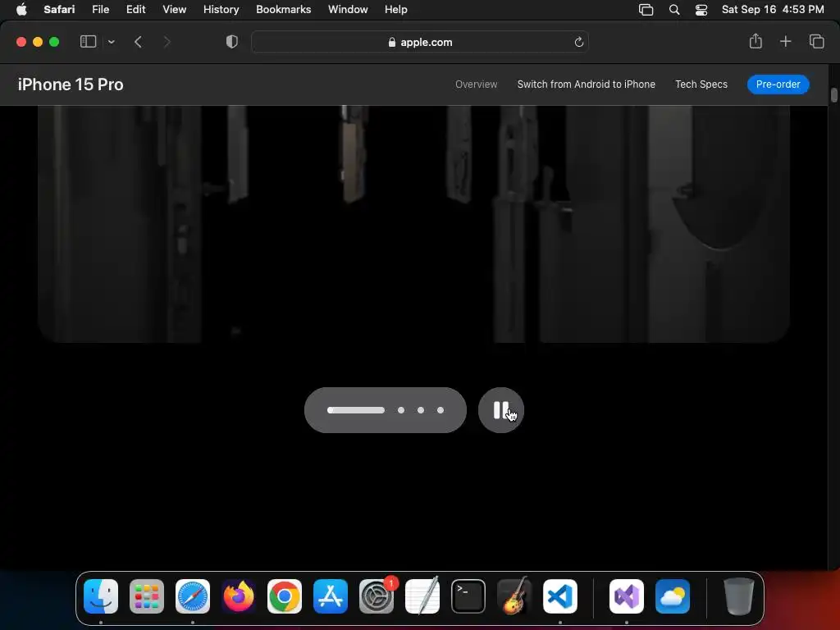
Task: Open the App Store from the Dock
Action: [331, 596]
